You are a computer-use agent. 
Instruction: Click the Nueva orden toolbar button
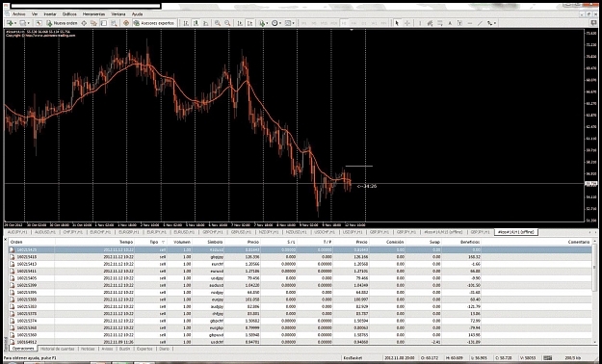[x=62, y=23]
